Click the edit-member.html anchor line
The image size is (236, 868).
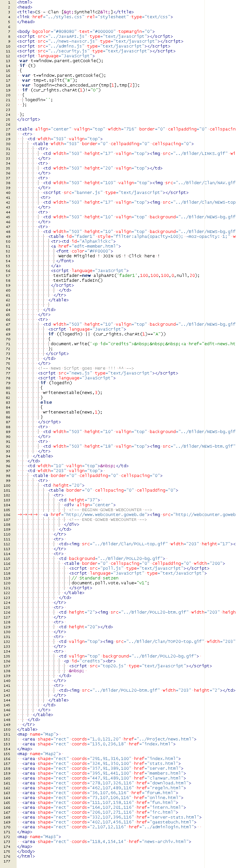click(86, 246)
